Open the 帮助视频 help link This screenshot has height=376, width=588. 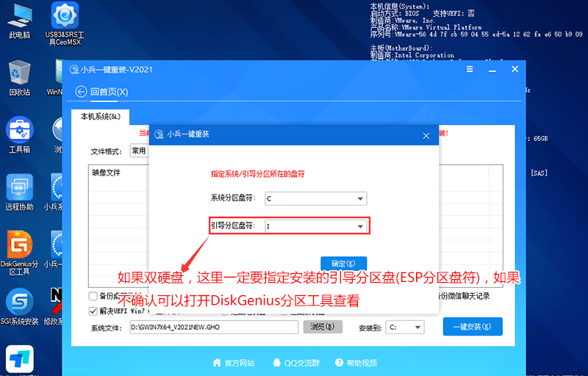point(356,363)
